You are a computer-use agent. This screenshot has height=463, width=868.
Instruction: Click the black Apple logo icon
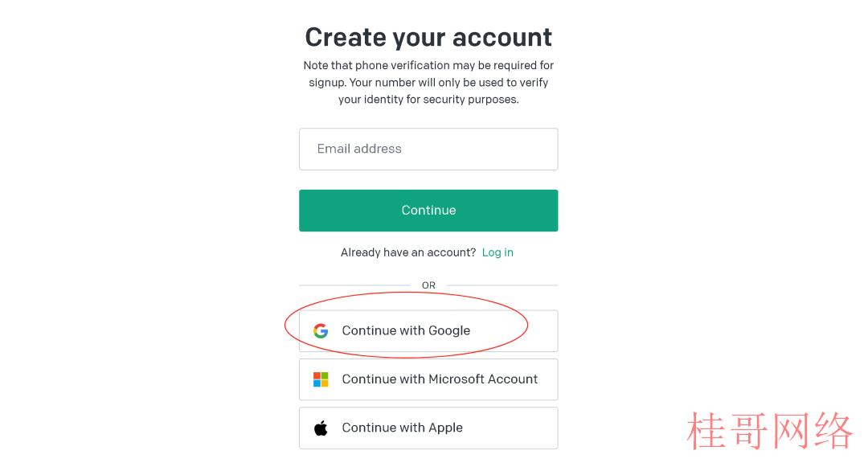click(321, 428)
